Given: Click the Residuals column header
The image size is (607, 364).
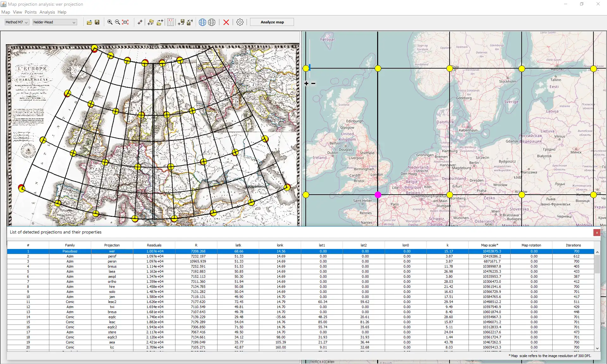Looking at the screenshot, I should [154, 245].
